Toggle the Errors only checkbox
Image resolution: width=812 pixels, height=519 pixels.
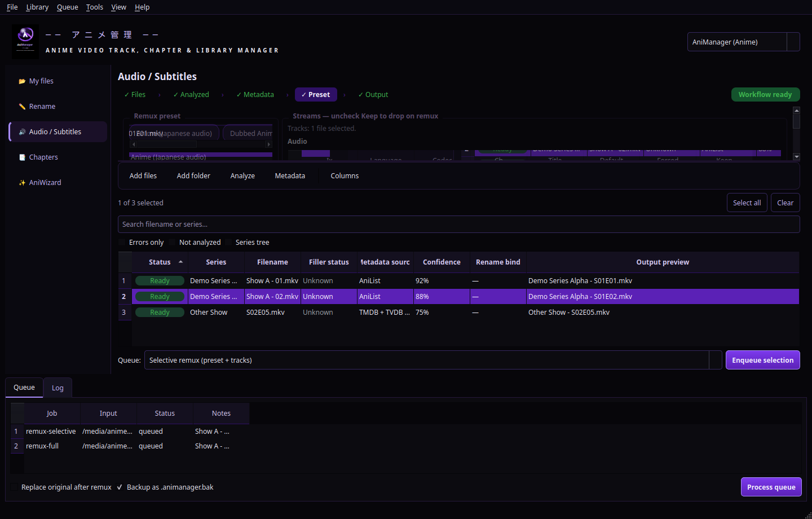tap(122, 243)
